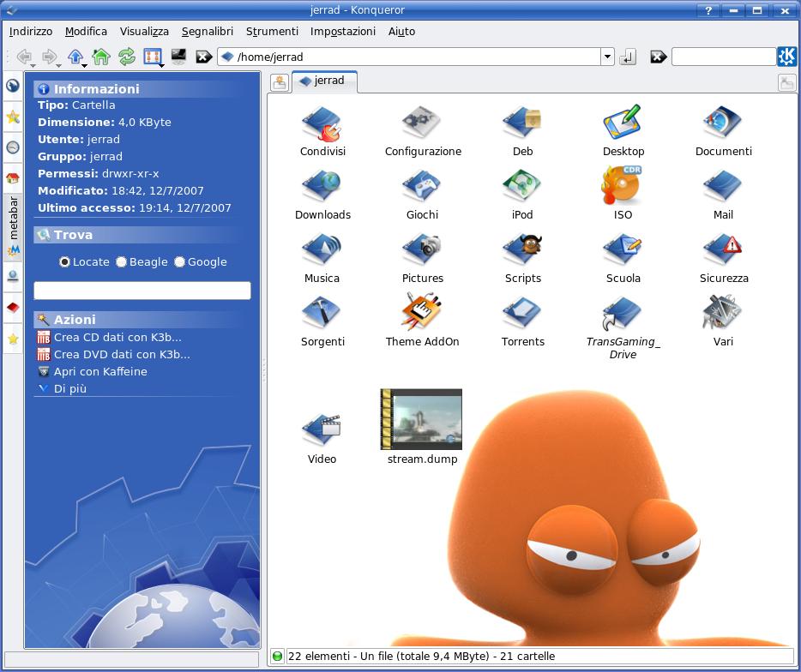Screen dimensions: 801x672
Task: Open the Impostazioni menu
Action: coord(343,32)
